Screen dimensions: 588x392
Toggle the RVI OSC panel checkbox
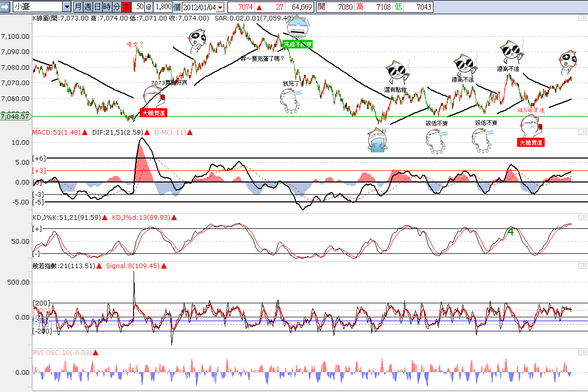click(581, 353)
